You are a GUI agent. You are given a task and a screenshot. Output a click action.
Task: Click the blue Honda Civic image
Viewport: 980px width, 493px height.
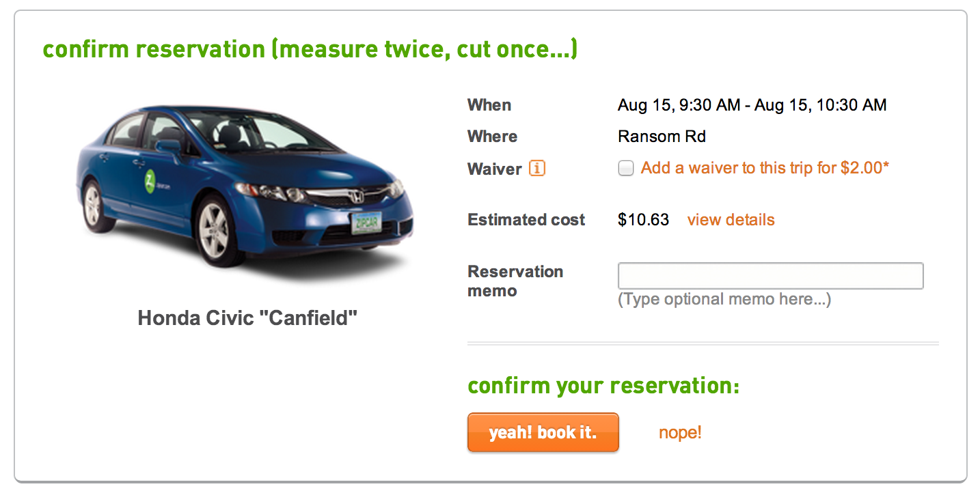(245, 194)
